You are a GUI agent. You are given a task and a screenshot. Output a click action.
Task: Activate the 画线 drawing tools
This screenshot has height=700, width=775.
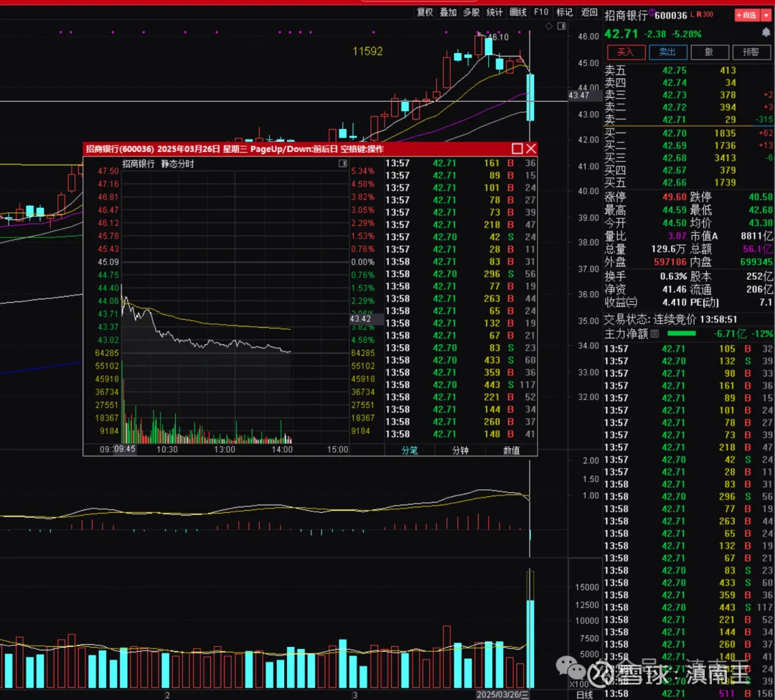[x=517, y=12]
